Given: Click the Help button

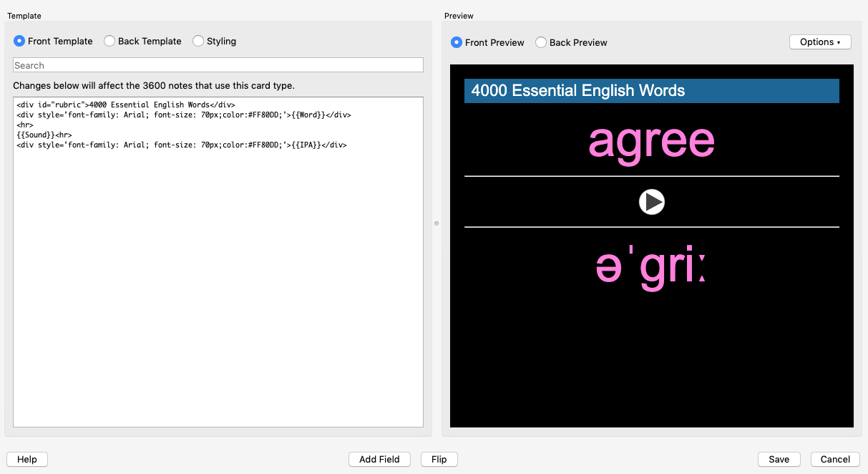Looking at the screenshot, I should click(27, 460).
